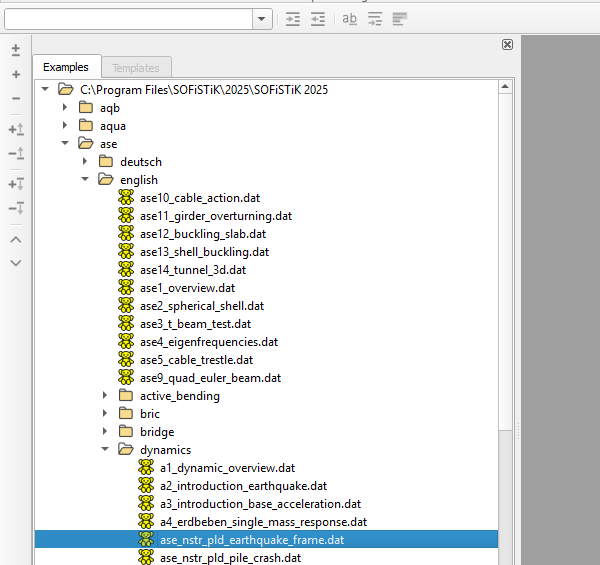Open the toolbar combo box dropdown arrow
Screen dimensions: 600x565
pos(262,19)
